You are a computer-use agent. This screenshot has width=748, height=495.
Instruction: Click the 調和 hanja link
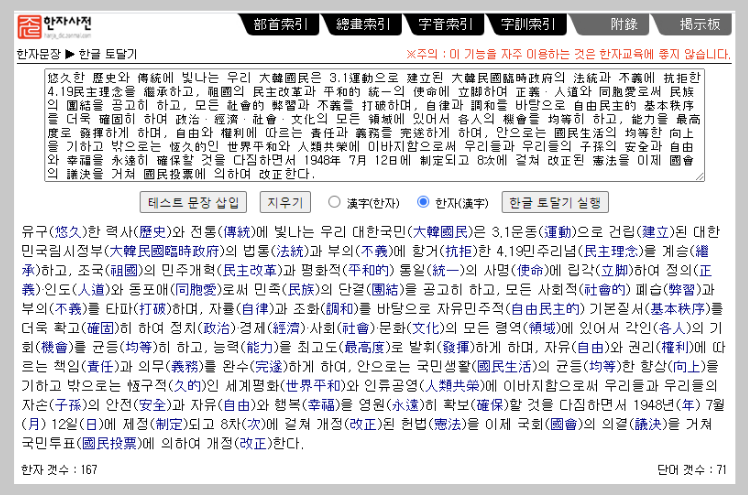coord(340,309)
